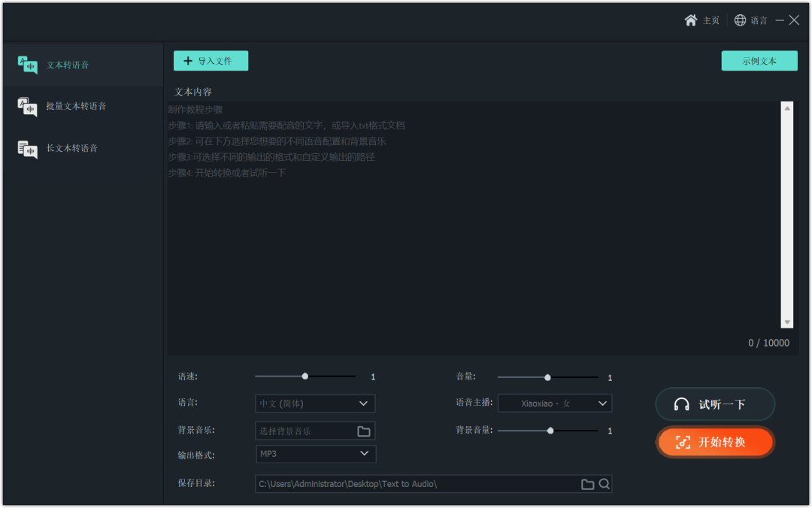Click the 输出格式: label
This screenshot has width=812, height=508.
pyautogui.click(x=196, y=455)
